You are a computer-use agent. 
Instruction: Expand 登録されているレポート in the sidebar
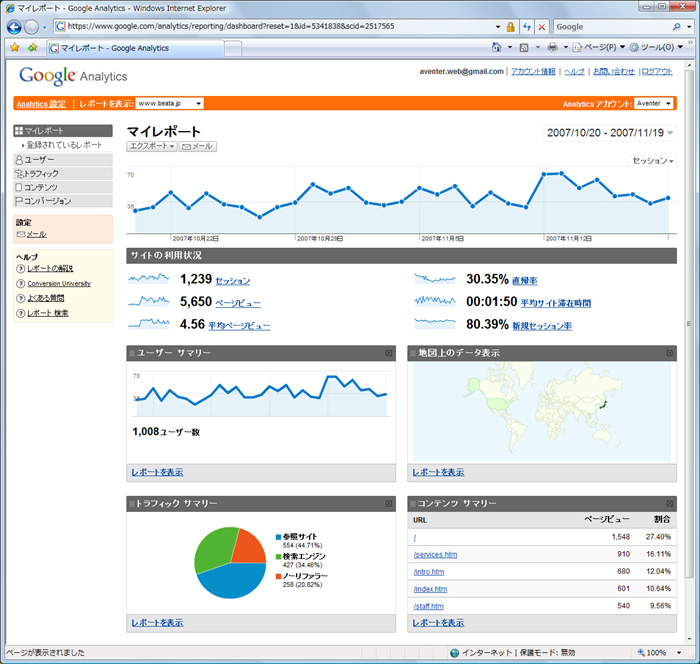click(62, 145)
